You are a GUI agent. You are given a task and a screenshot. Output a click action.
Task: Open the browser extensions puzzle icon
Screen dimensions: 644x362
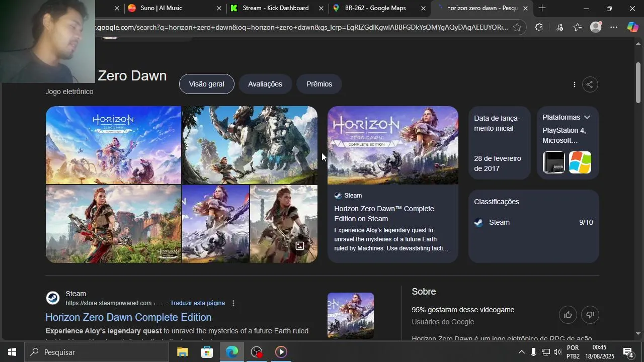[x=539, y=27]
